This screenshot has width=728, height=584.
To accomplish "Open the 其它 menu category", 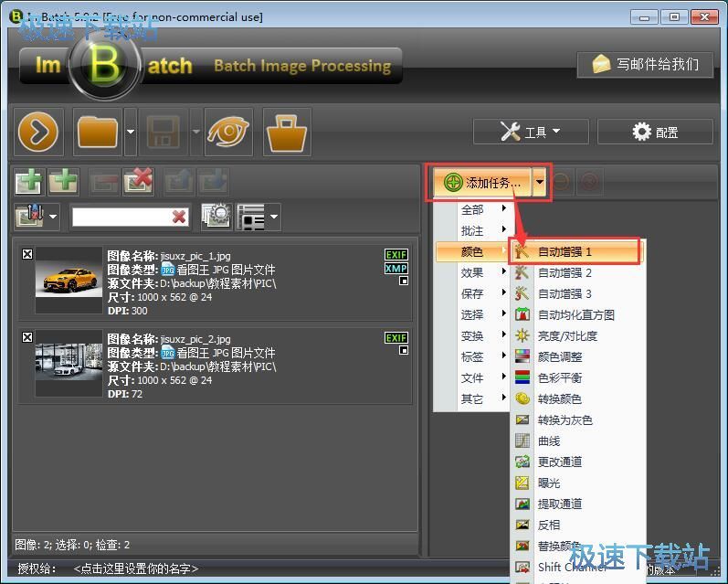I will coord(471,399).
